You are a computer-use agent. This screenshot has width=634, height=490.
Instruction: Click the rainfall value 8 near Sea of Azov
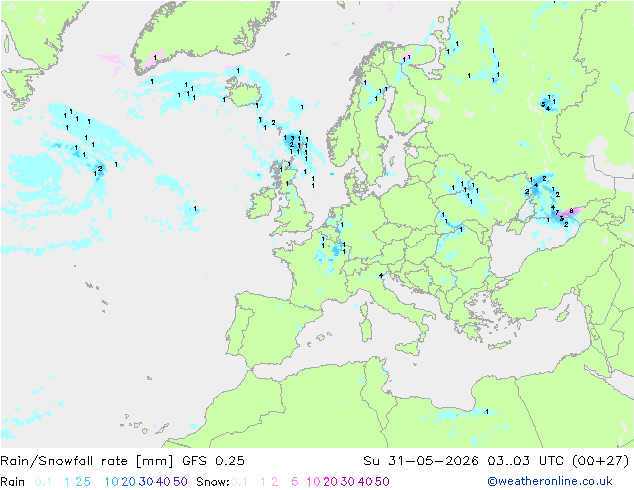tap(571, 211)
